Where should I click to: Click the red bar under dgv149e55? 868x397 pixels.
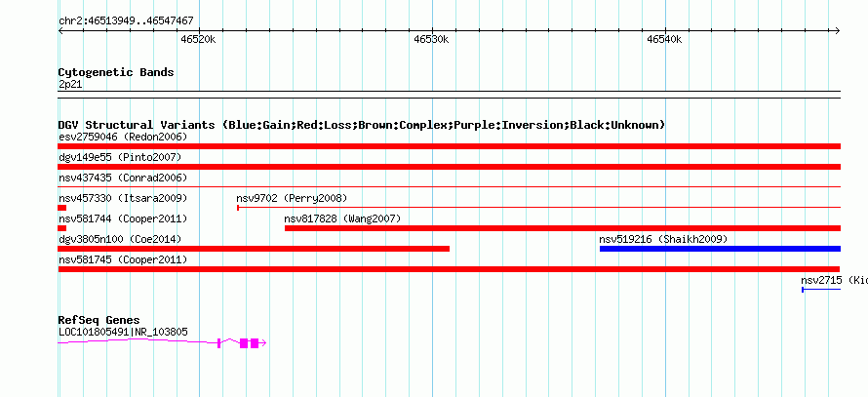450,167
